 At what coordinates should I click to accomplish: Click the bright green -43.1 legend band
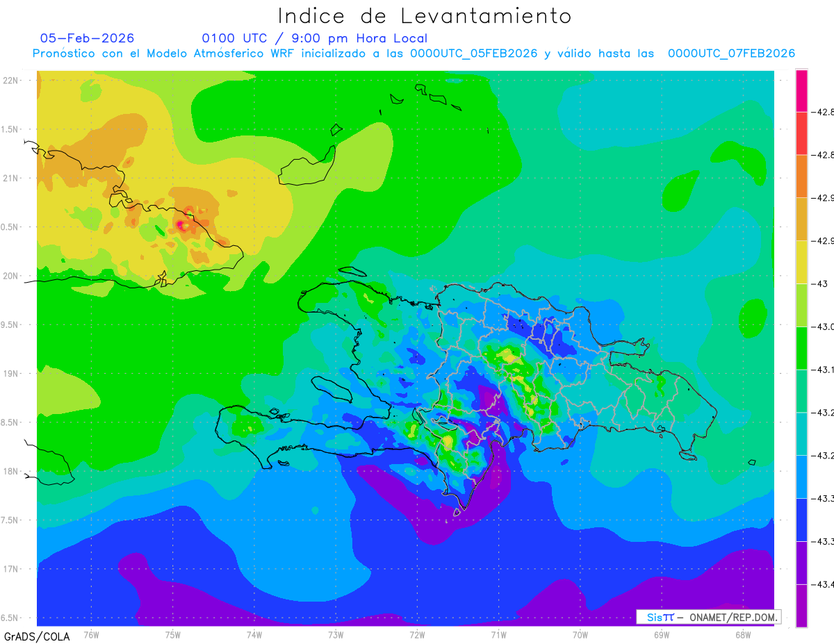801,348
